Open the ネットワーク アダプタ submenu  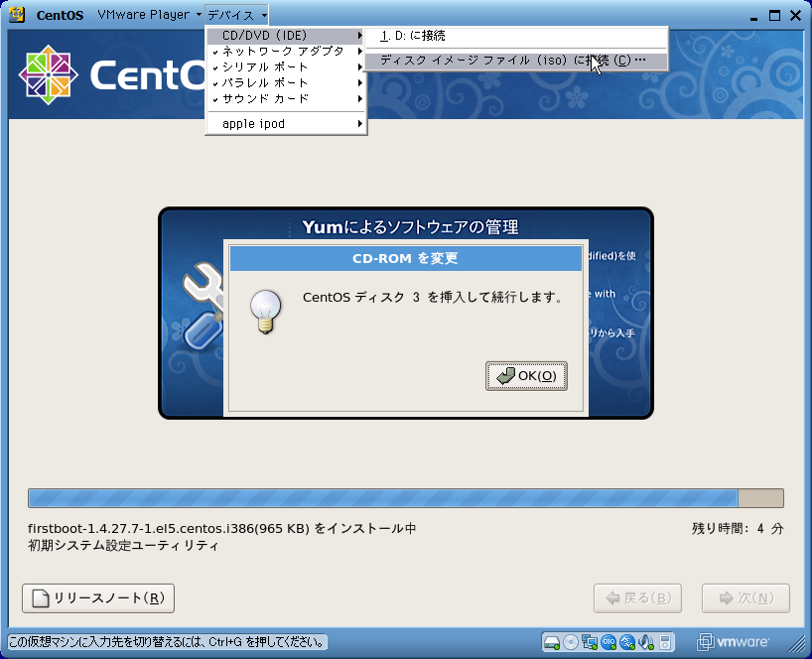click(286, 52)
